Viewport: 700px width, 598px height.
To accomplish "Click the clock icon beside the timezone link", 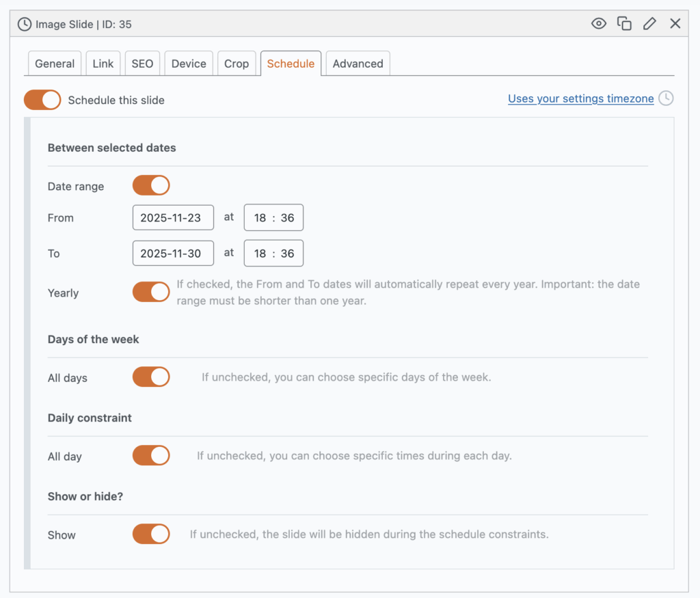I will pyautogui.click(x=667, y=98).
